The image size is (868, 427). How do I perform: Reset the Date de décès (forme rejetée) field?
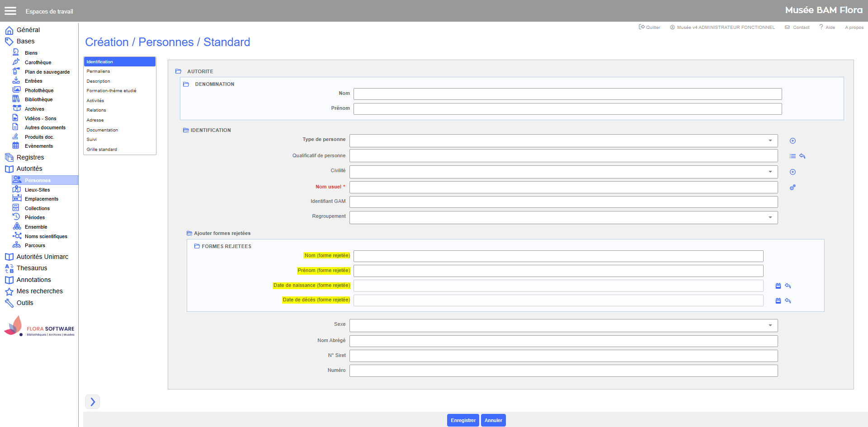788,301
